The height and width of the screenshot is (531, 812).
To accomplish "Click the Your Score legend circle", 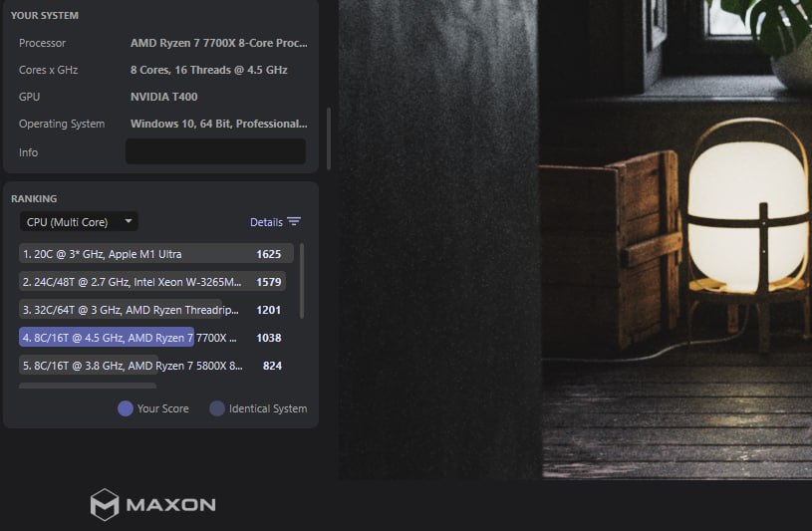I will [126, 408].
